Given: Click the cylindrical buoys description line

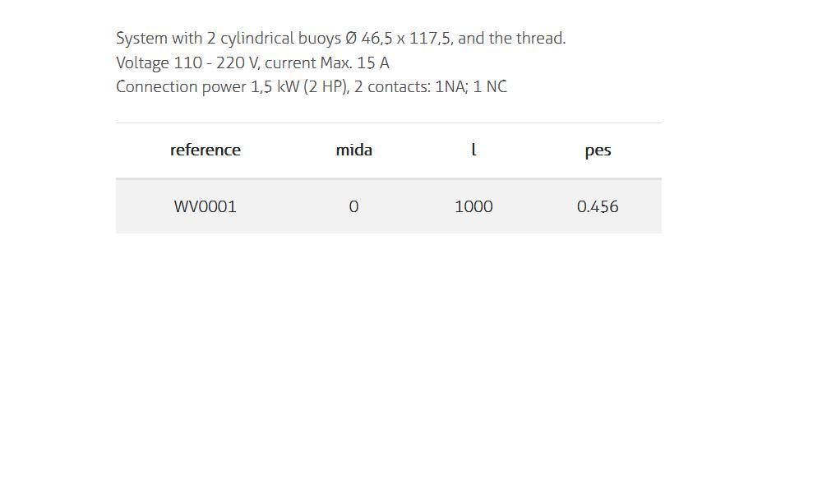Looking at the screenshot, I should pos(340,39).
